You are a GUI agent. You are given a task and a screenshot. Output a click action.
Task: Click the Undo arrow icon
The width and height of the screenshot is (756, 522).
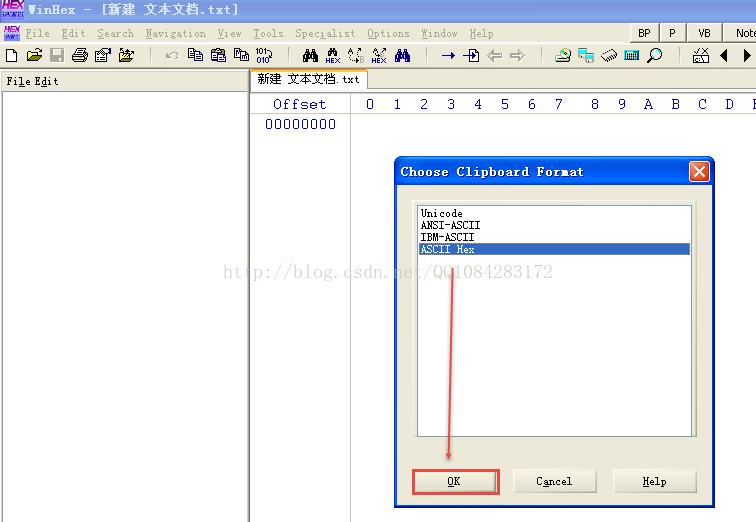172,56
